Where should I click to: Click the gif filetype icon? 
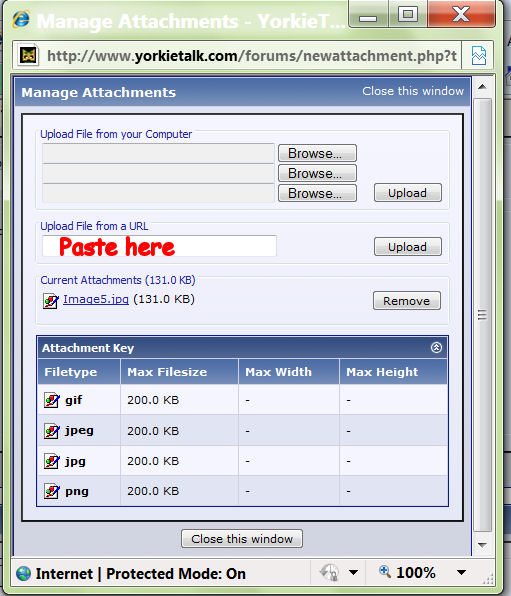(x=51, y=400)
